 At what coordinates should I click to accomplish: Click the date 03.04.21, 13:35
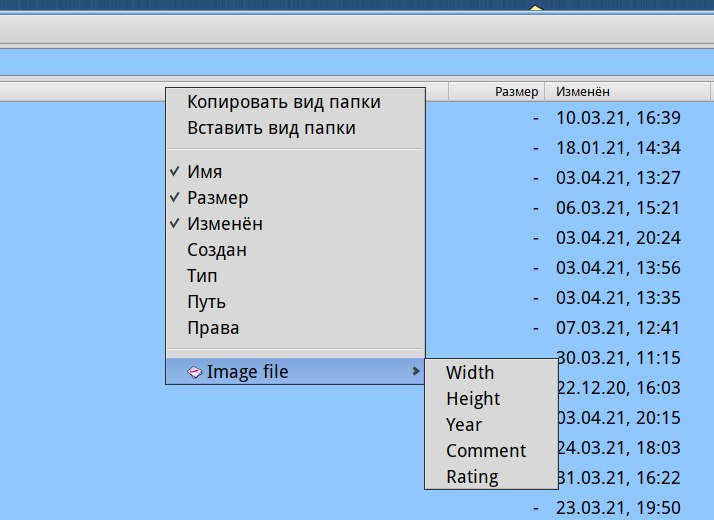618,298
